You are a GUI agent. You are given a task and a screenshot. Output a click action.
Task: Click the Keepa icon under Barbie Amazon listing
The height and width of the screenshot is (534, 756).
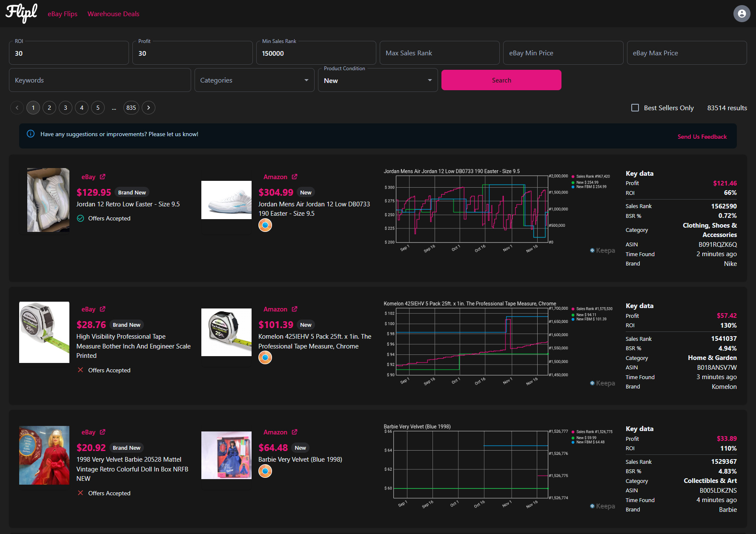tap(265, 471)
